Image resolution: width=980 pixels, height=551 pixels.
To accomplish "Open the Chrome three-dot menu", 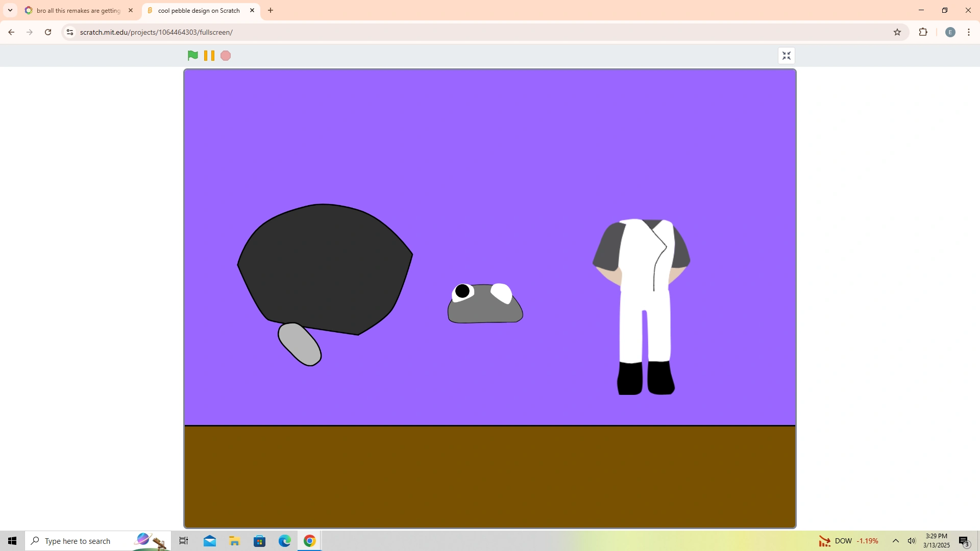I will click(968, 32).
